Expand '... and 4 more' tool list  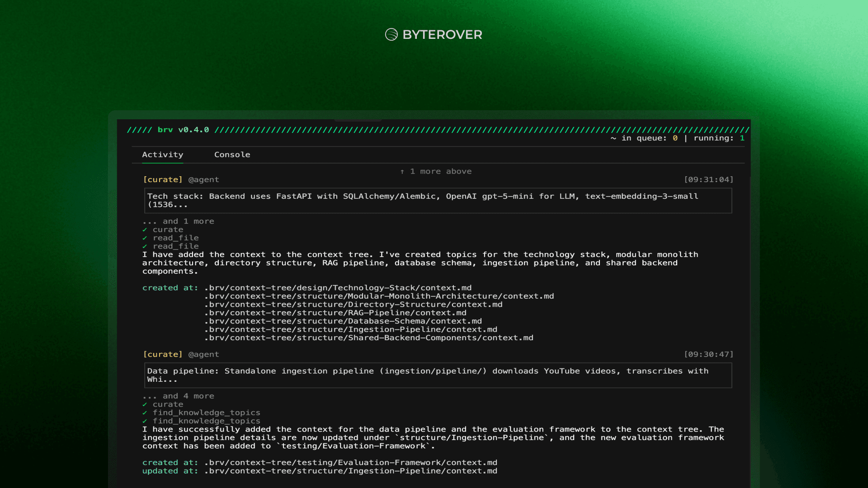pos(178,396)
